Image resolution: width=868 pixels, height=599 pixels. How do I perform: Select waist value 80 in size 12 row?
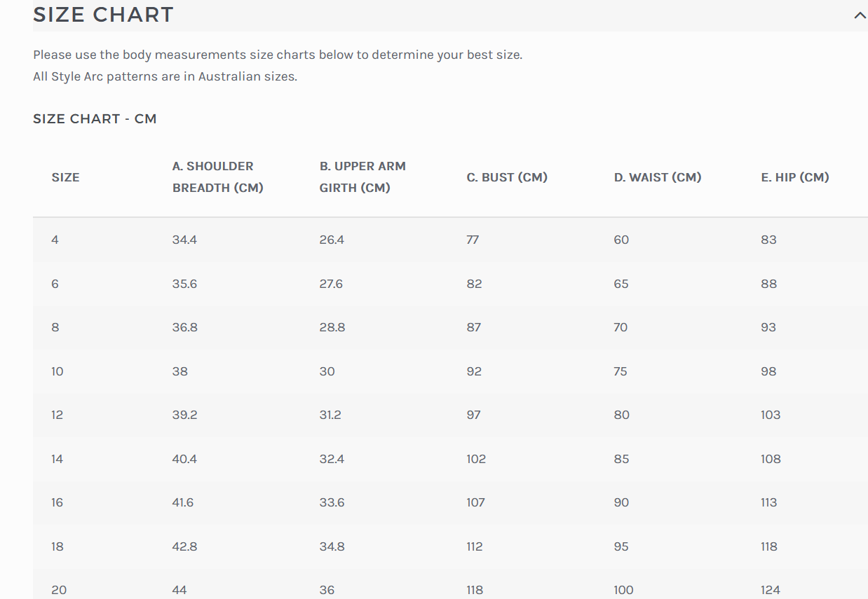pos(621,415)
